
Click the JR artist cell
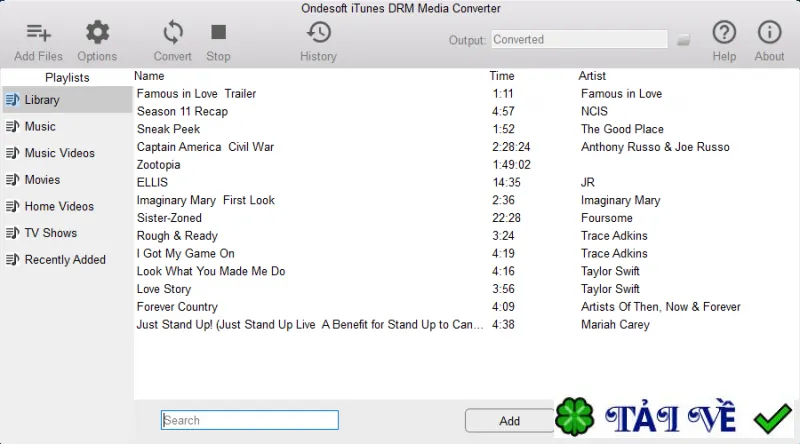588,182
